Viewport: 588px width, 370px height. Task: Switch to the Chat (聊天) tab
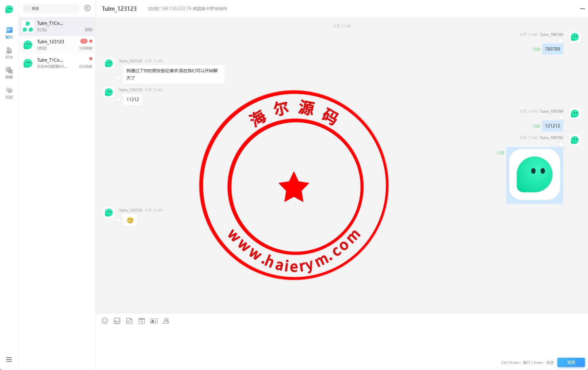(9, 33)
